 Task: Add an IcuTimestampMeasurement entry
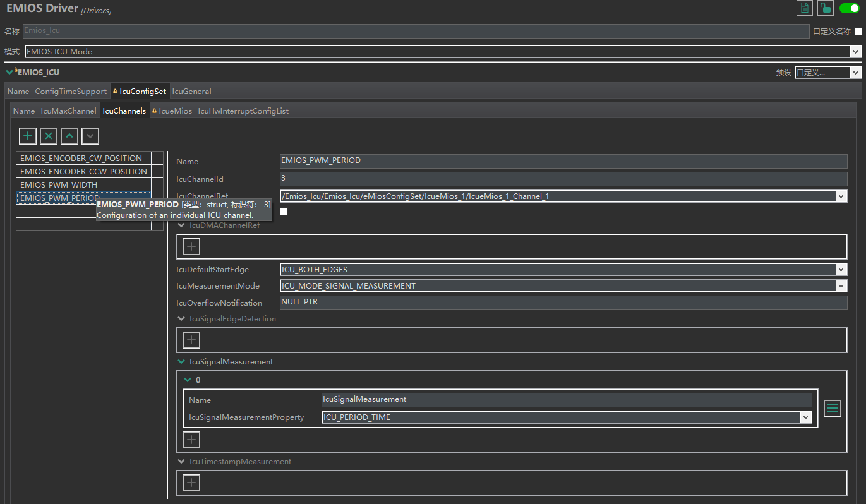[x=191, y=483]
